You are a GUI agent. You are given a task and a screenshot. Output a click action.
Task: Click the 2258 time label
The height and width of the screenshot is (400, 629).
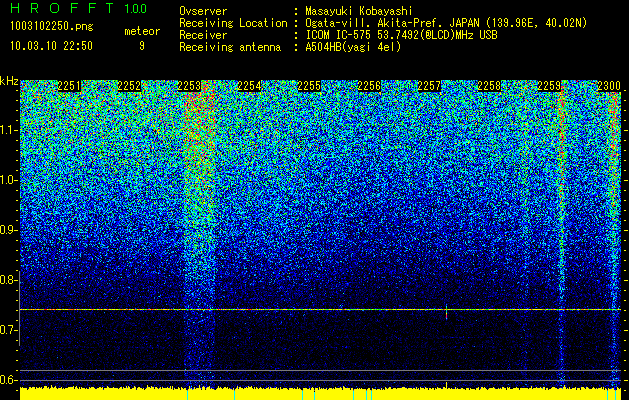click(x=489, y=86)
